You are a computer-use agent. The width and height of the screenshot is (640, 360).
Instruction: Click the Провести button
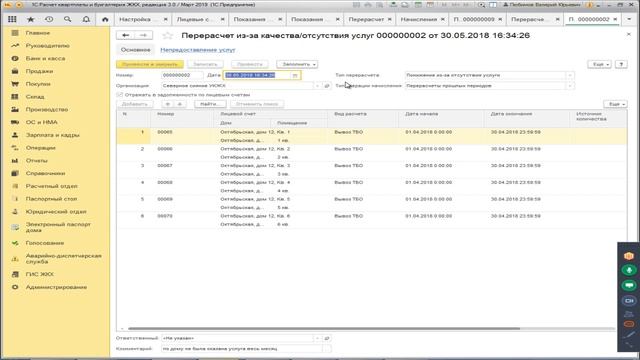(x=249, y=64)
